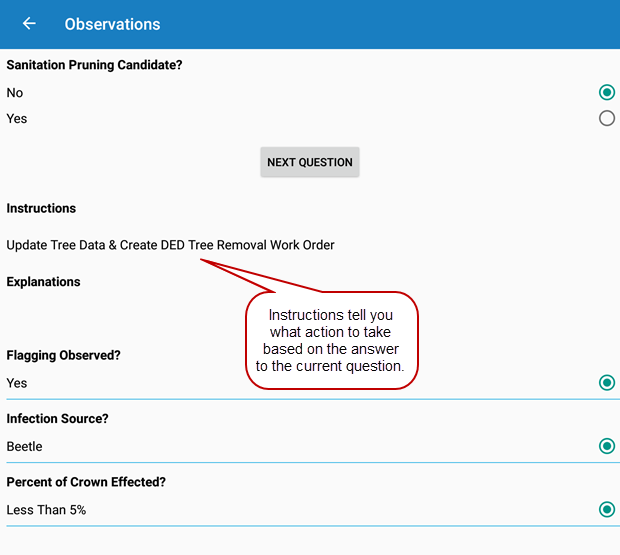
Task: Click the 'Yes' label under Sanitation Pruning
Action: click(17, 119)
